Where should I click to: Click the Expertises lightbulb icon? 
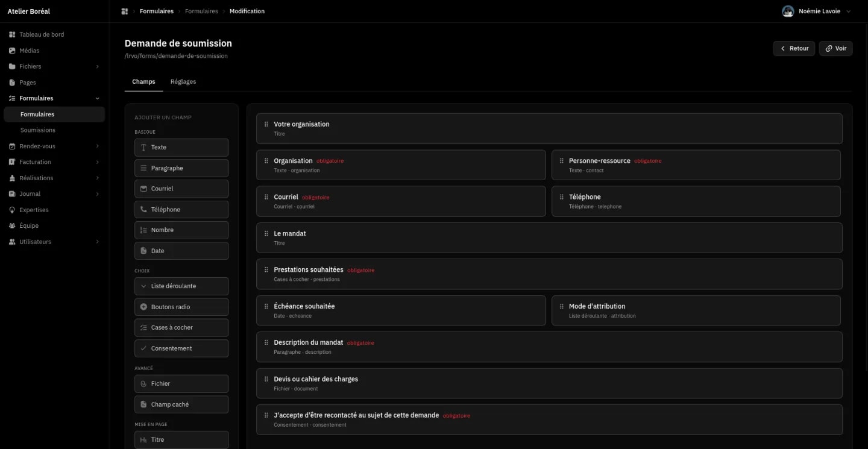(x=12, y=210)
